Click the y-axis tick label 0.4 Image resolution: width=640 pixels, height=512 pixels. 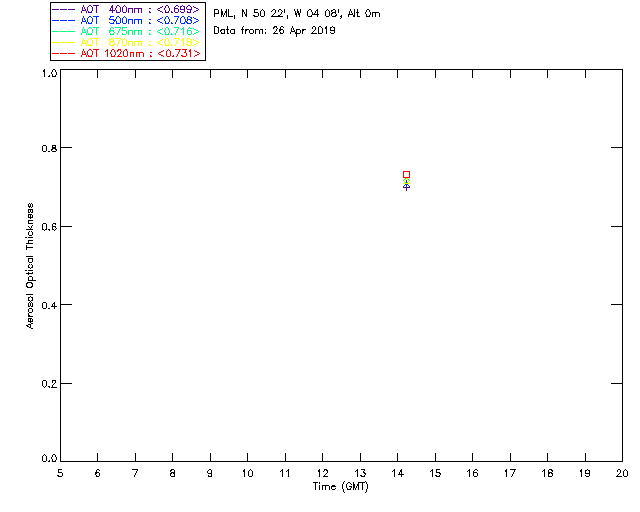pos(49,305)
